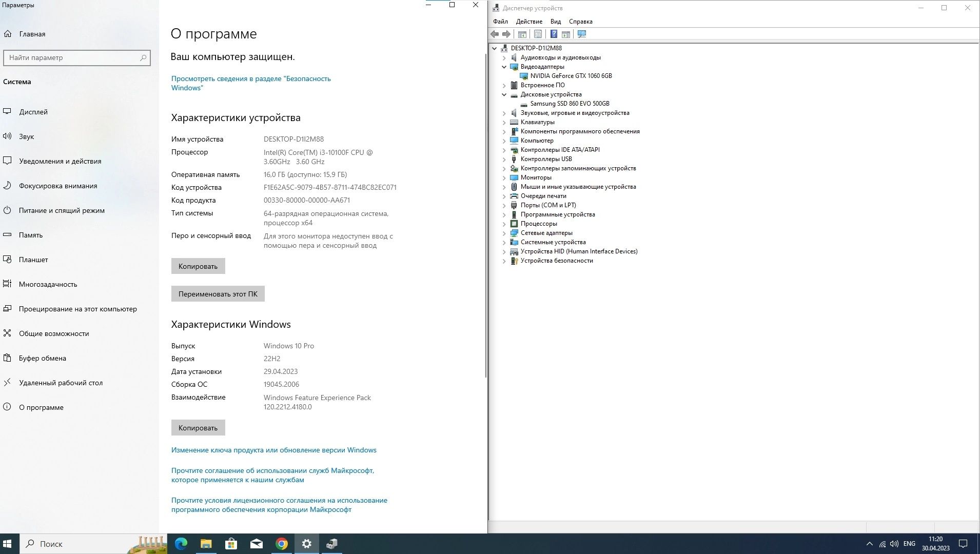Select NVIDIA GeForce GTX 1060 6GB device
This screenshot has width=980, height=554.
[x=571, y=76]
